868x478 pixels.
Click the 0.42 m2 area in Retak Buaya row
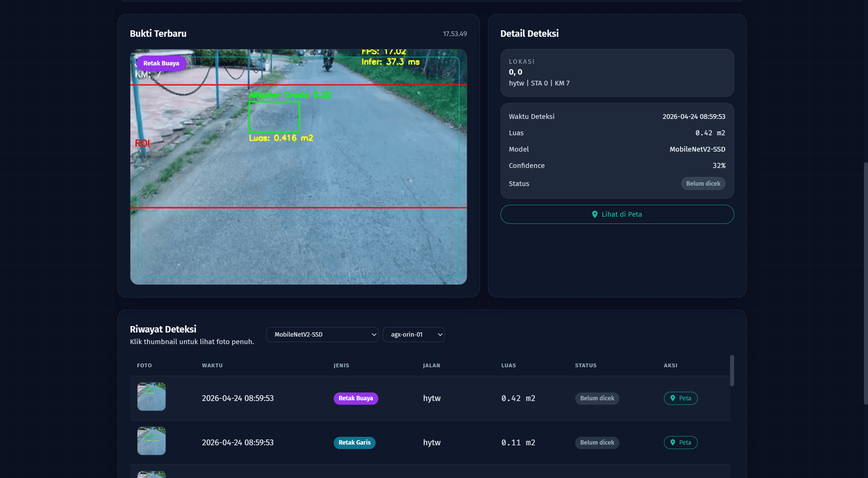tap(518, 398)
